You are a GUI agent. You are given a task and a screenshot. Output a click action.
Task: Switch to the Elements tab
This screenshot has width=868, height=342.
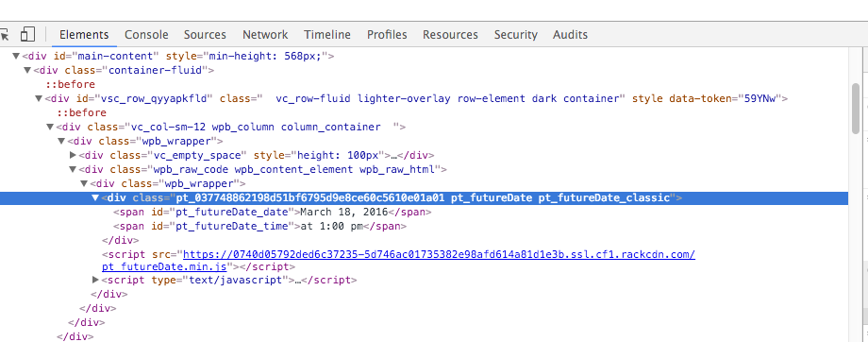84,34
